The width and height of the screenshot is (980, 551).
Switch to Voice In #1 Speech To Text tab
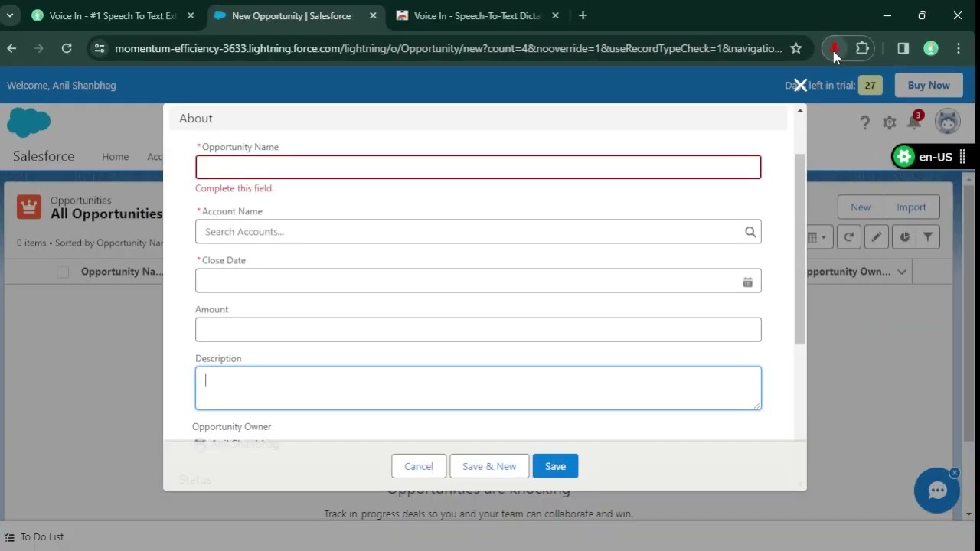(113, 15)
